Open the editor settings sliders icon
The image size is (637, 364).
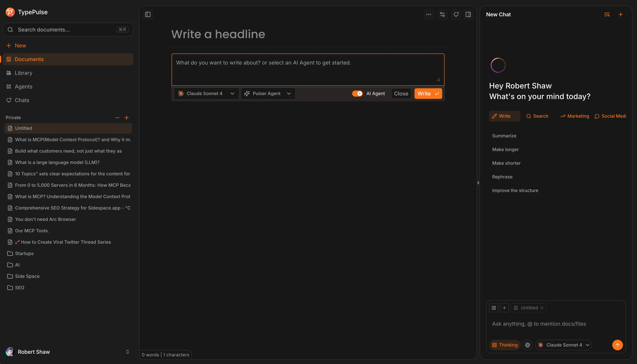point(442,14)
